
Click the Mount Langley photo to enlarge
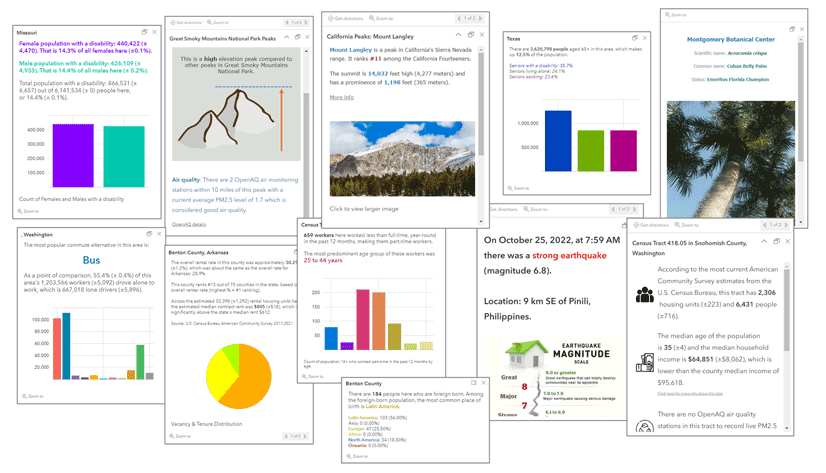402,159
